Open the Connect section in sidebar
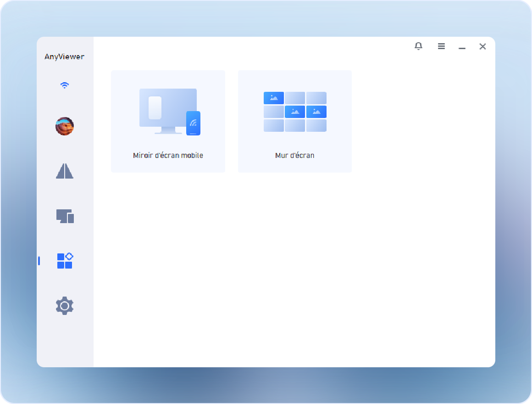 click(65, 171)
